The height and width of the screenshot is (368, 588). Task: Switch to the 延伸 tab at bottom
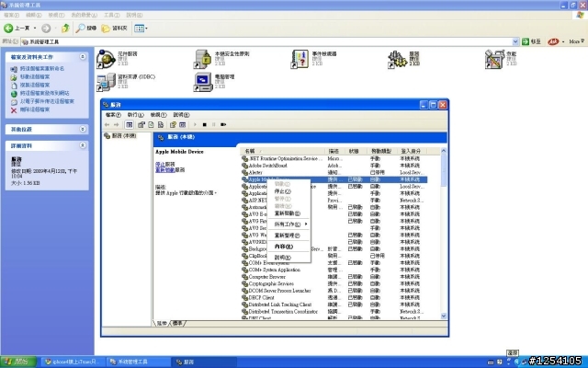point(162,323)
